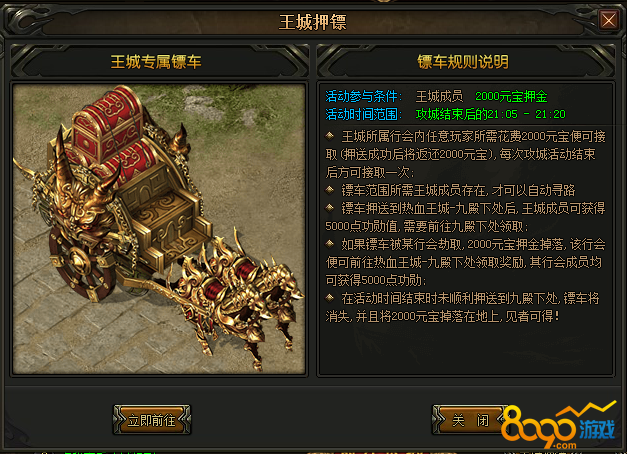Viewport: 627px width, 454px height.
Task: Click the green 2000元宝押金 text
Action: pyautogui.click(x=511, y=96)
